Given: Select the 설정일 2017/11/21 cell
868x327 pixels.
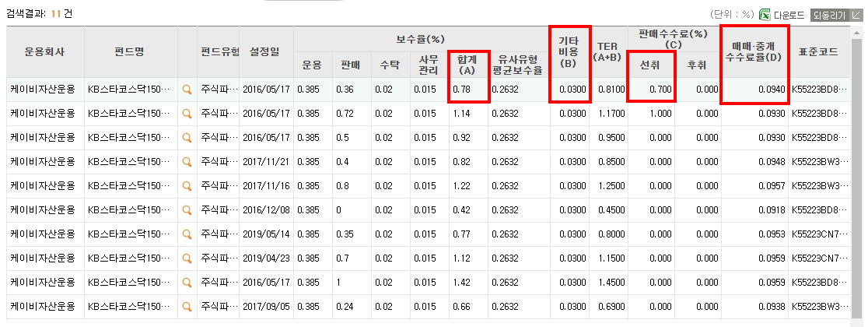Looking at the screenshot, I should tap(266, 162).
